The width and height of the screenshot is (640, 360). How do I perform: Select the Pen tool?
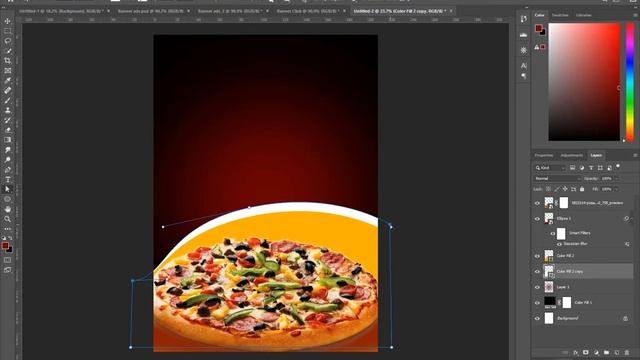click(x=7, y=169)
